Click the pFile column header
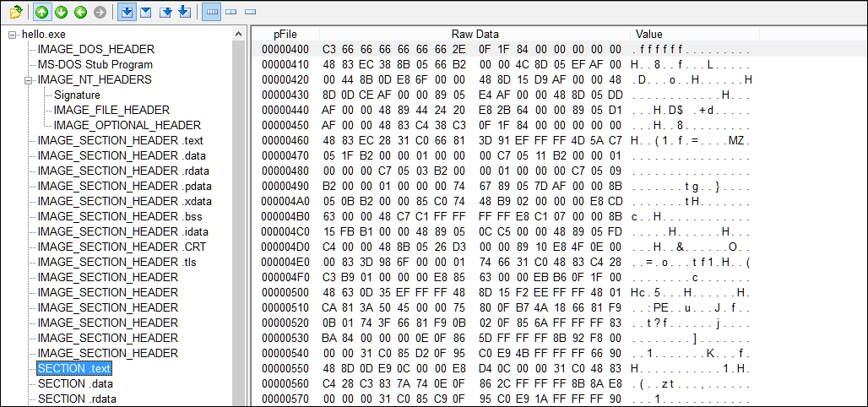Image resolution: width=868 pixels, height=407 pixels. pyautogui.click(x=285, y=34)
